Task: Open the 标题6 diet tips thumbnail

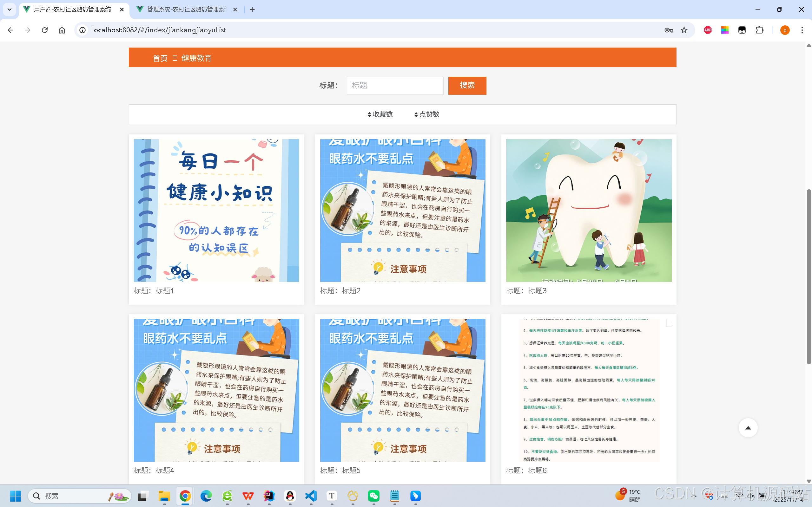Action: tap(589, 390)
